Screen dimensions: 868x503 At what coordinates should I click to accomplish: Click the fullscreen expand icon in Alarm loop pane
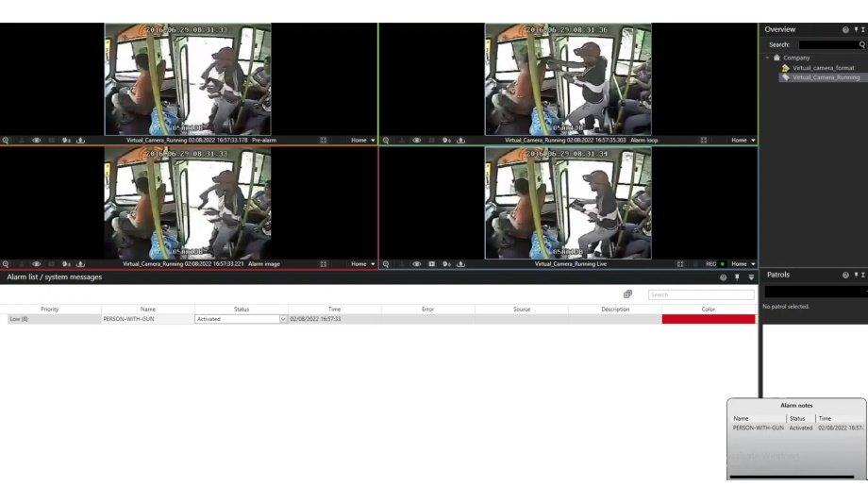(x=704, y=141)
